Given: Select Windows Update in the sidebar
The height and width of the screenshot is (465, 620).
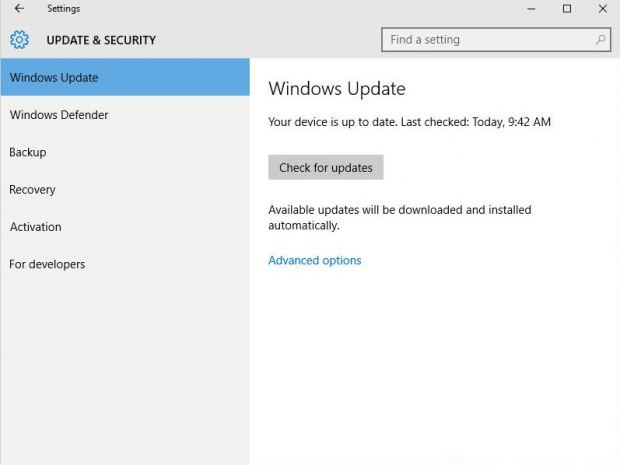Looking at the screenshot, I should tap(124, 77).
